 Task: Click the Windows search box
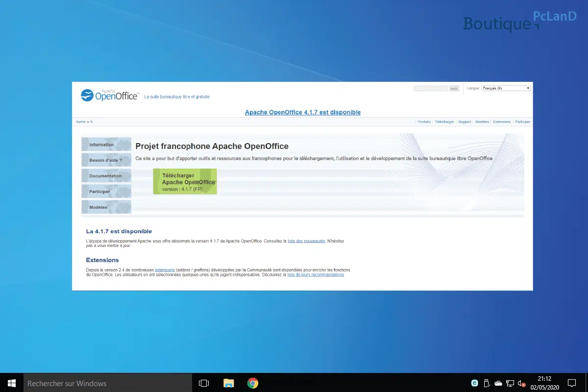(x=108, y=383)
